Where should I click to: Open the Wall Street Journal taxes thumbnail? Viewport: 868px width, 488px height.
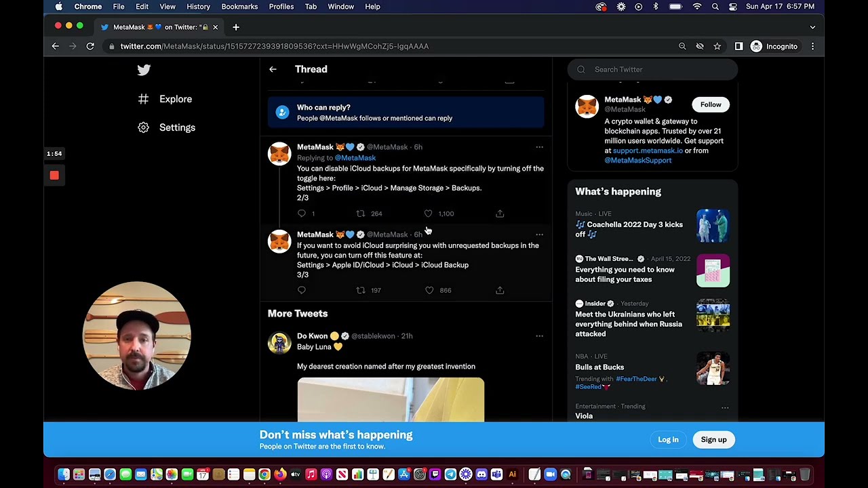click(x=713, y=270)
